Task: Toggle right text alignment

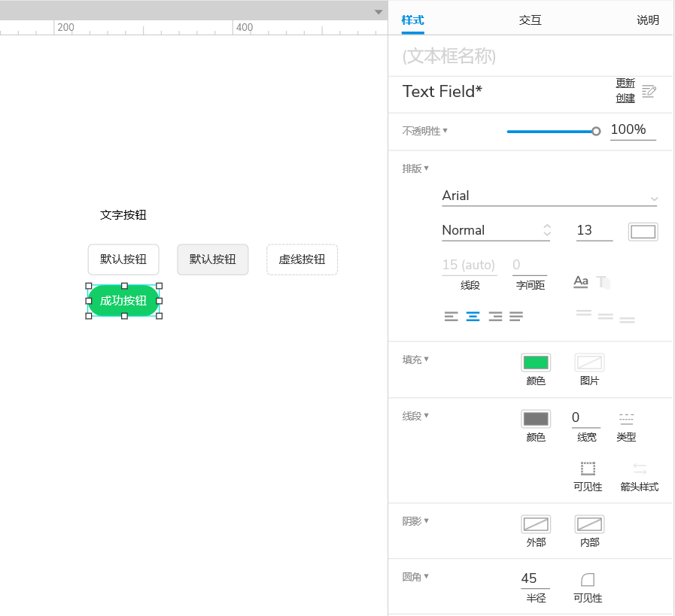Action: [494, 317]
